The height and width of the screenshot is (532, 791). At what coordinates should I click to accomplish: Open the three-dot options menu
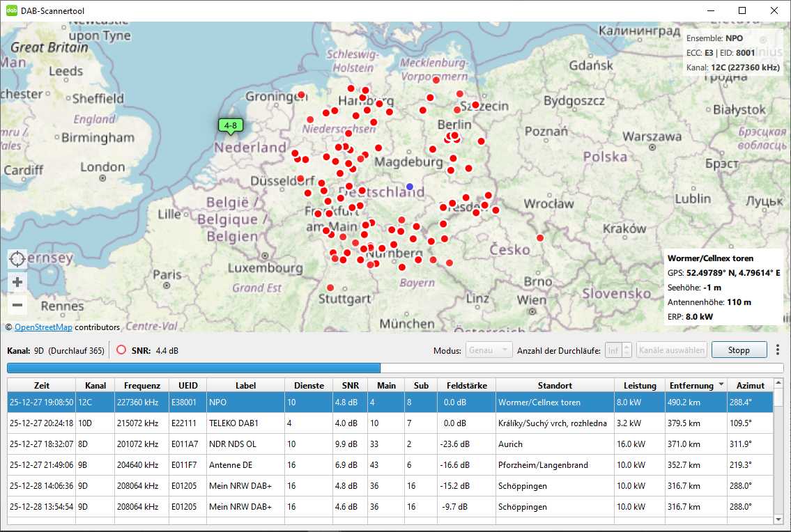[x=778, y=350]
